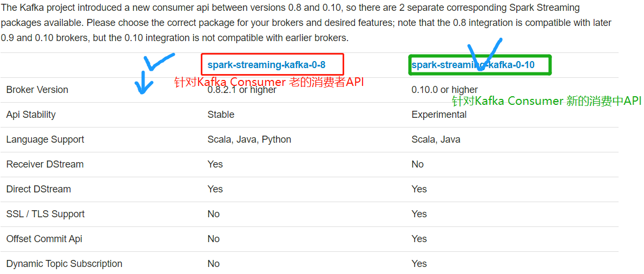Image resolution: width=644 pixels, height=274 pixels.
Task: Click Yes for Dynamic Topic Subscription
Action: point(419,263)
